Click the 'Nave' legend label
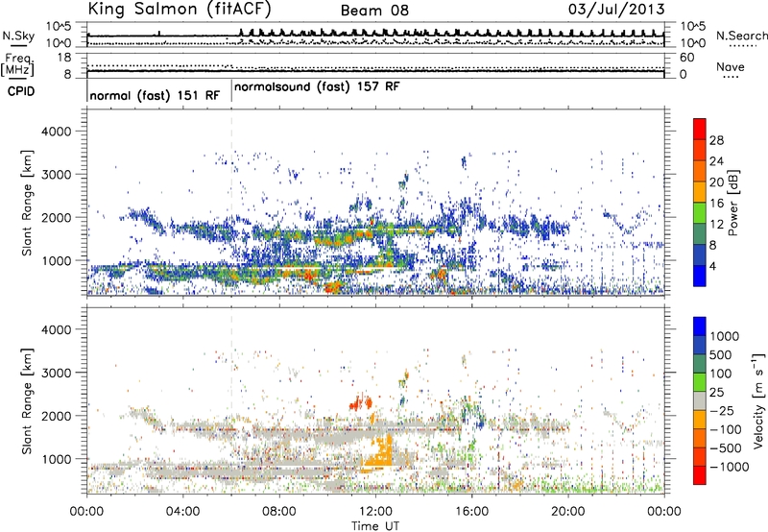Image resolution: width=768 pixels, height=532 pixels. pyautogui.click(x=731, y=67)
